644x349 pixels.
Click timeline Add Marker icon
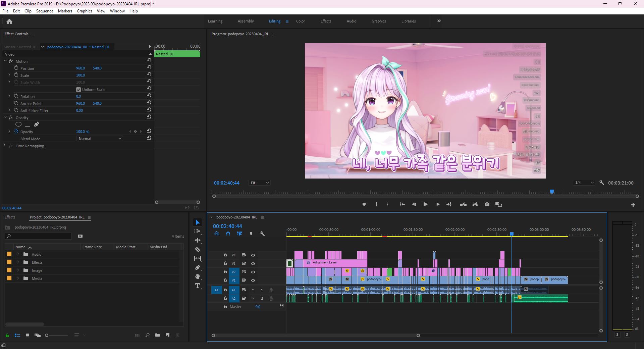(x=251, y=234)
